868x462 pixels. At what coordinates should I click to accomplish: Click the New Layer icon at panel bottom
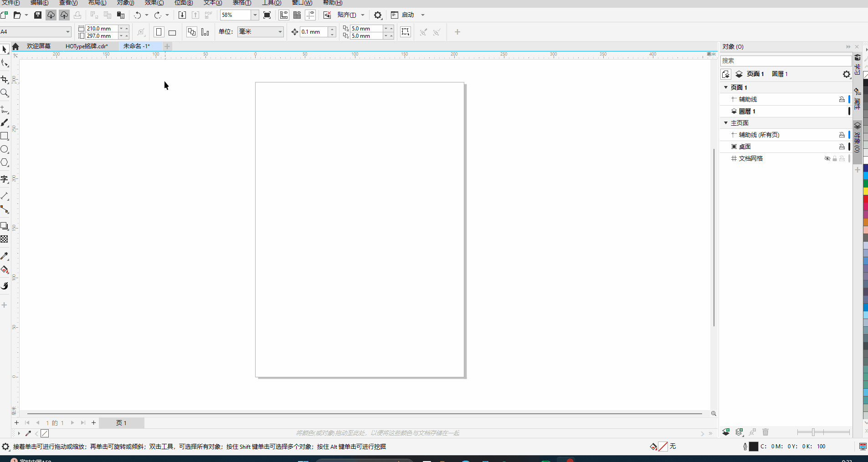[726, 432]
